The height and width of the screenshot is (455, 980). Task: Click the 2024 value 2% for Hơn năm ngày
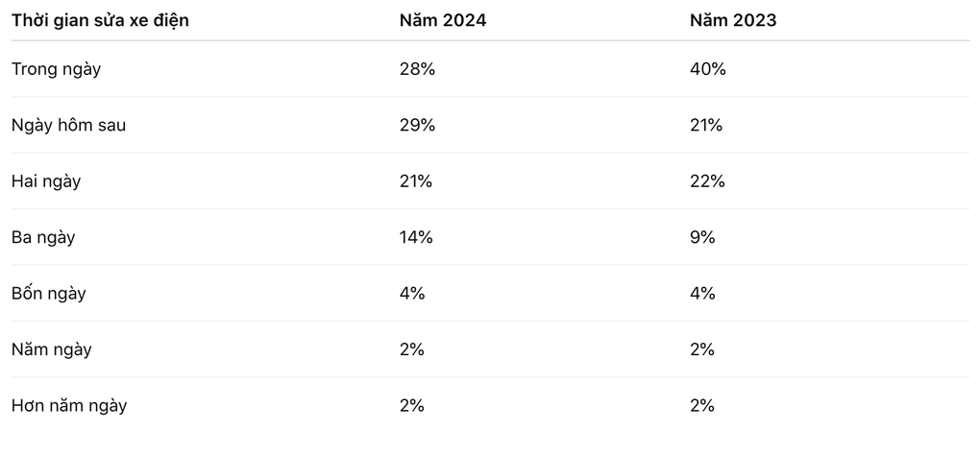tap(412, 406)
